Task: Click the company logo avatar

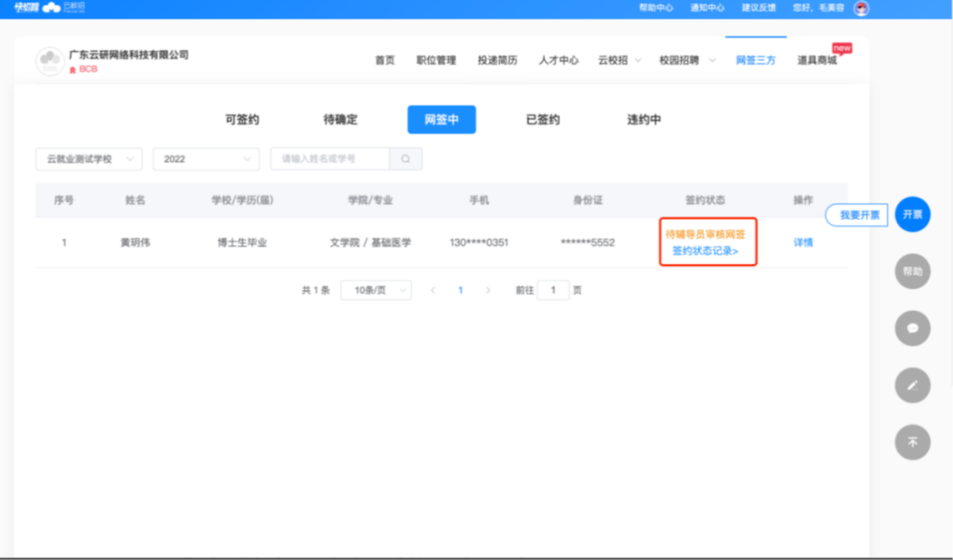Action: click(49, 62)
